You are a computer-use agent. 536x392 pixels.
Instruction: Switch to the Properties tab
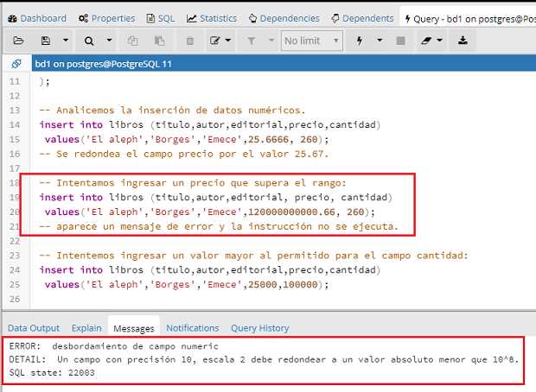(x=106, y=18)
